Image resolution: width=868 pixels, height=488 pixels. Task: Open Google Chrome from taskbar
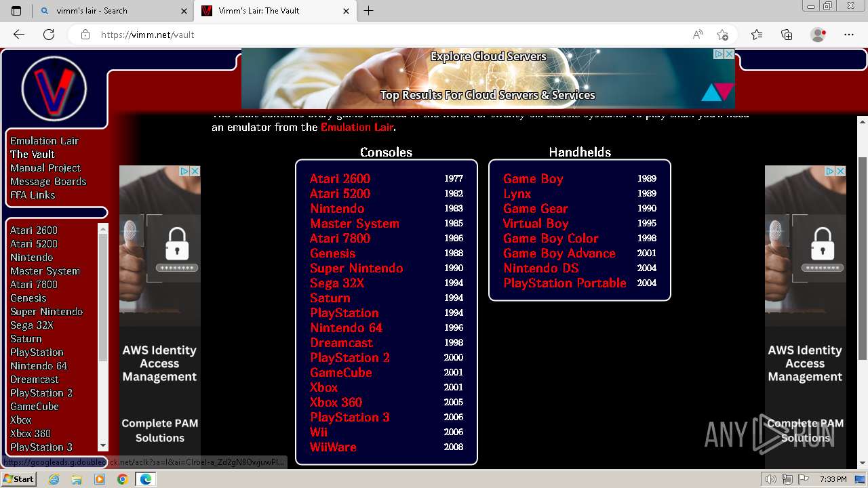[x=122, y=479]
